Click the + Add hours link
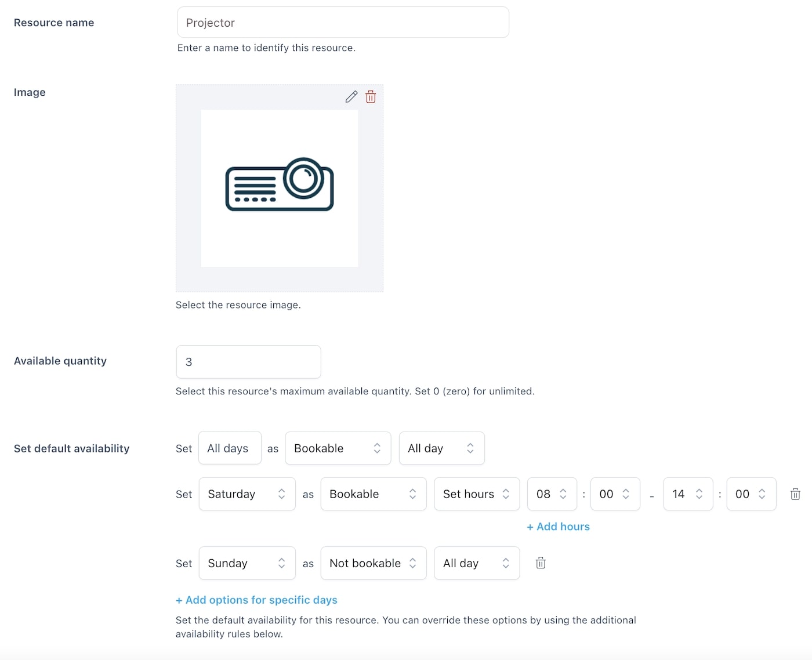The height and width of the screenshot is (660, 812). click(x=558, y=527)
